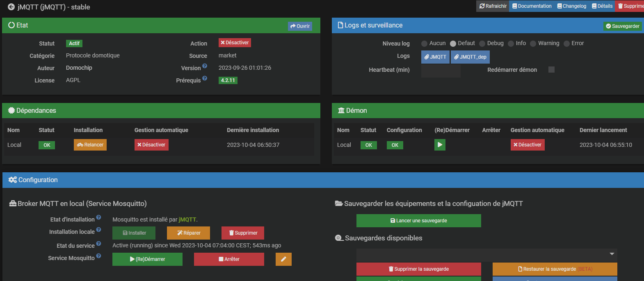Click the AGPL license value
Screen dimensions: 644x281
click(73, 80)
